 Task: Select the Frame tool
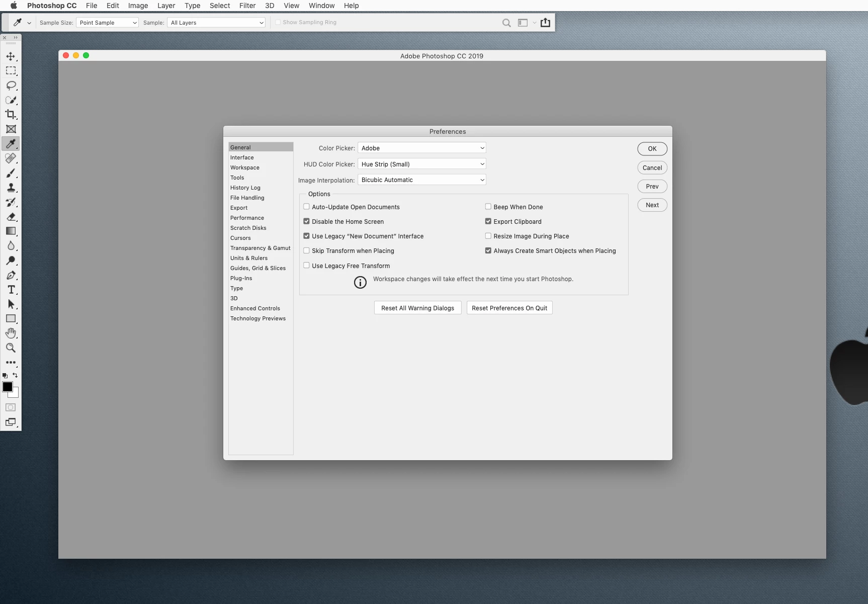point(11,129)
